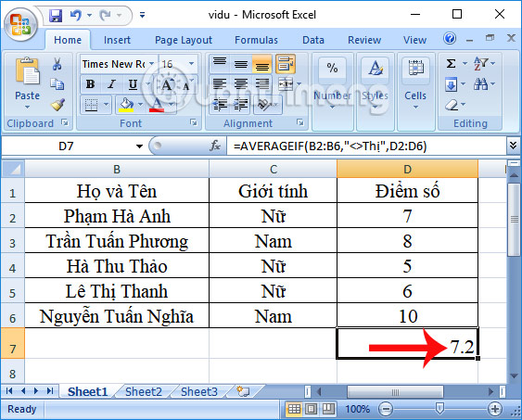
Task: Switch to Sheet3 worksheet
Action: click(199, 391)
